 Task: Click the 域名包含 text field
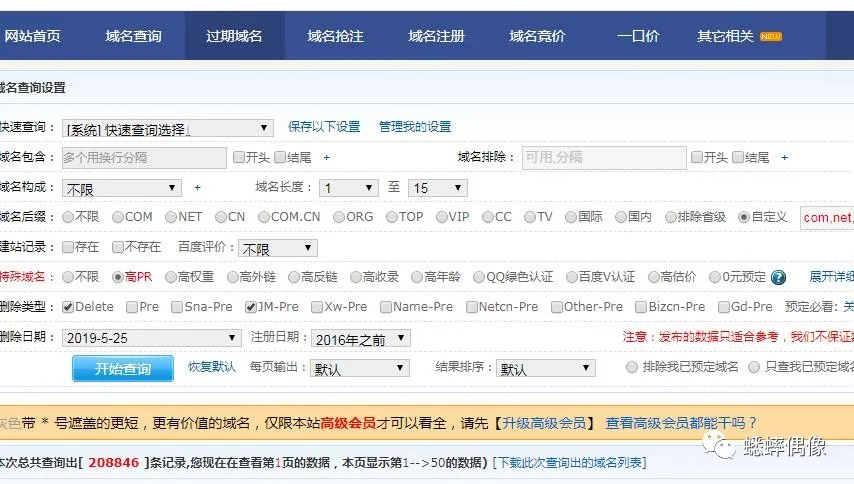(x=144, y=158)
